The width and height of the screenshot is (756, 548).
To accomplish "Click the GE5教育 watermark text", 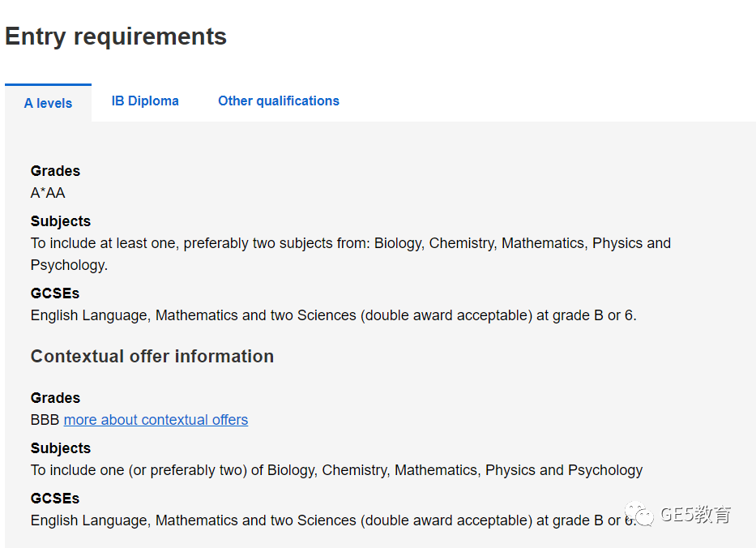I will point(695,514).
